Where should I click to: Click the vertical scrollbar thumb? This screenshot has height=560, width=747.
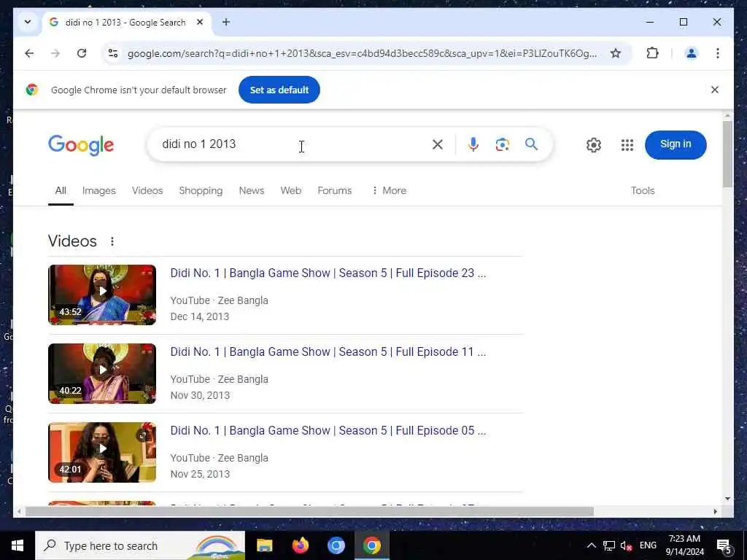727,154
